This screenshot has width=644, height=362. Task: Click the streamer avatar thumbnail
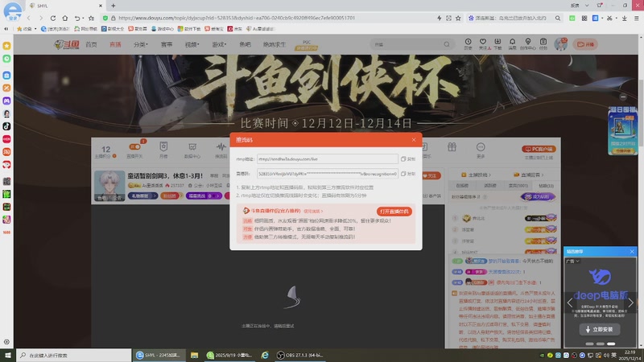click(109, 186)
